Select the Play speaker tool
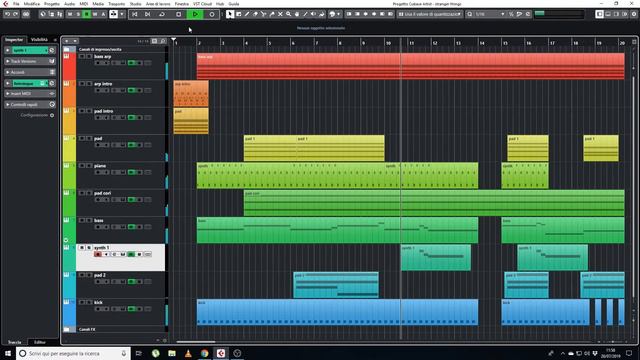Viewport: 640px width, 360px height. tap(313, 14)
